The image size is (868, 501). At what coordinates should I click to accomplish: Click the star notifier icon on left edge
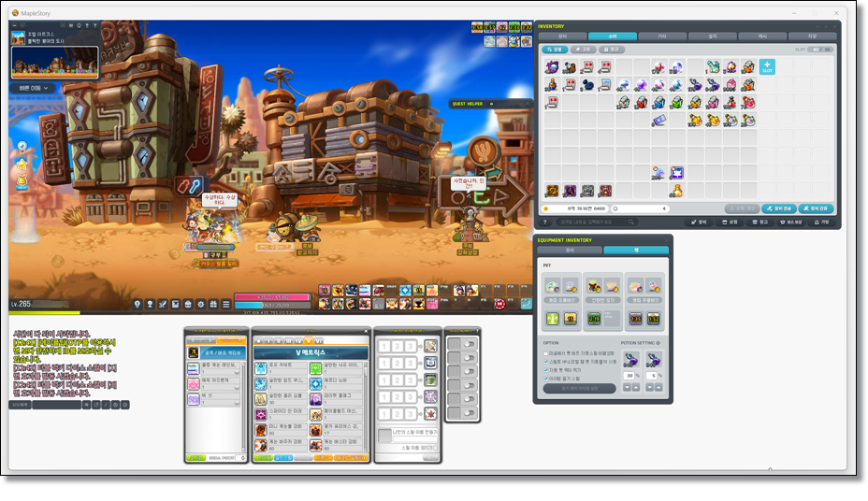22,164
